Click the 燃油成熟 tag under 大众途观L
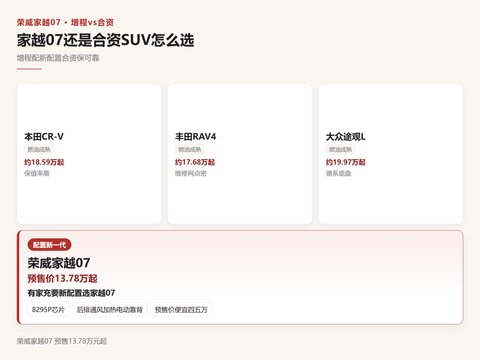 (x=341, y=149)
